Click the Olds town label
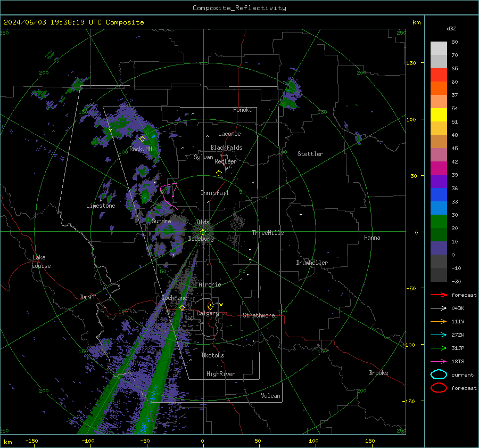The width and height of the screenshot is (479, 448). 203,222
